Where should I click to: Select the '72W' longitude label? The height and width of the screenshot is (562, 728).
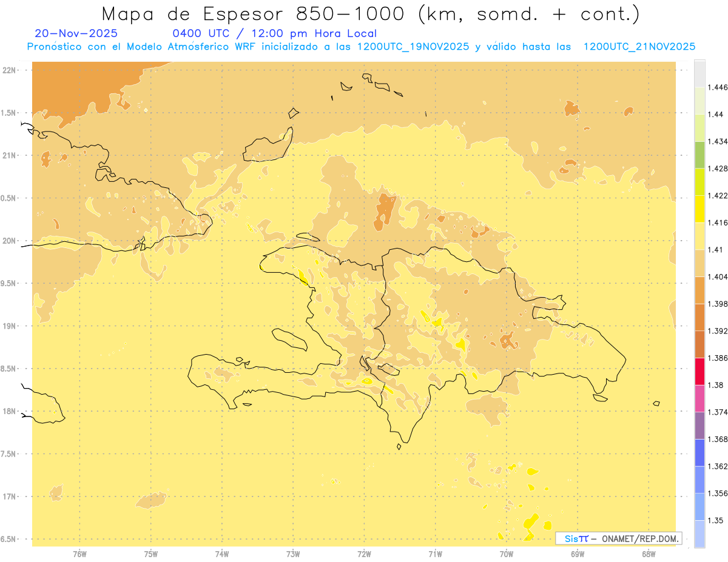coord(364,554)
